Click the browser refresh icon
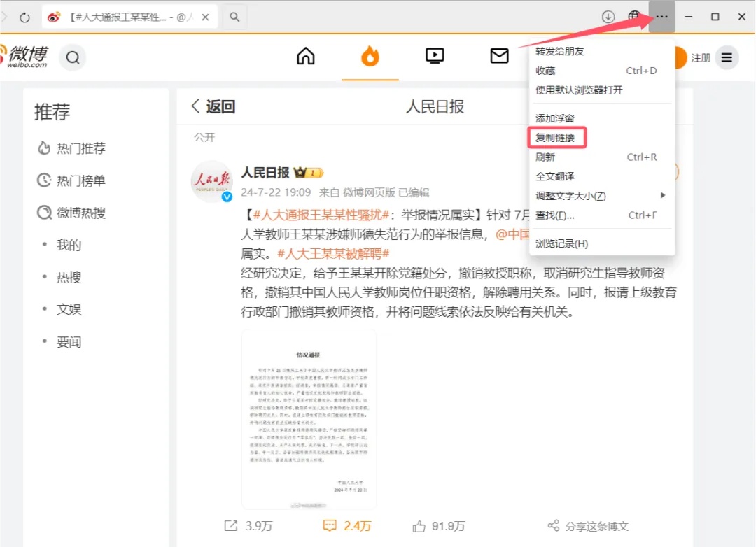Image resolution: width=756 pixels, height=547 pixels. pyautogui.click(x=24, y=17)
